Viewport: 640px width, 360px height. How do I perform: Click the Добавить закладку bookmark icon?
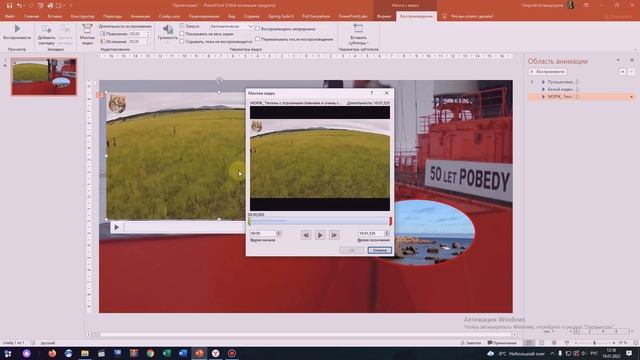[47, 29]
